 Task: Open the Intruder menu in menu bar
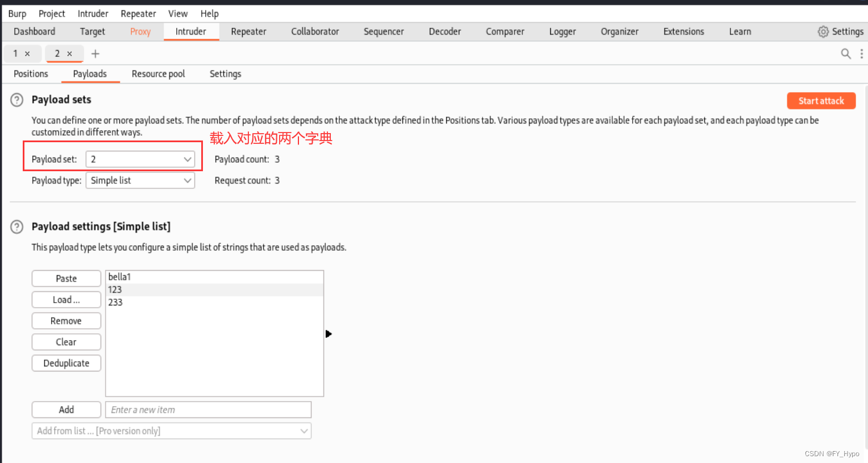93,14
